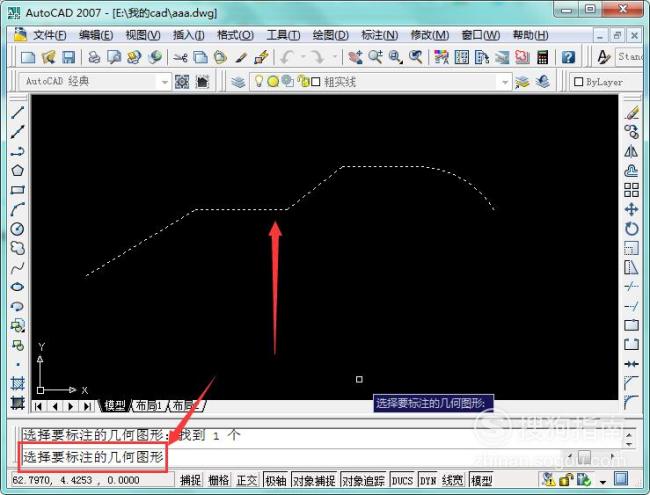Select the Spline draw tool
Screen dimensions: 650x495
point(17,267)
